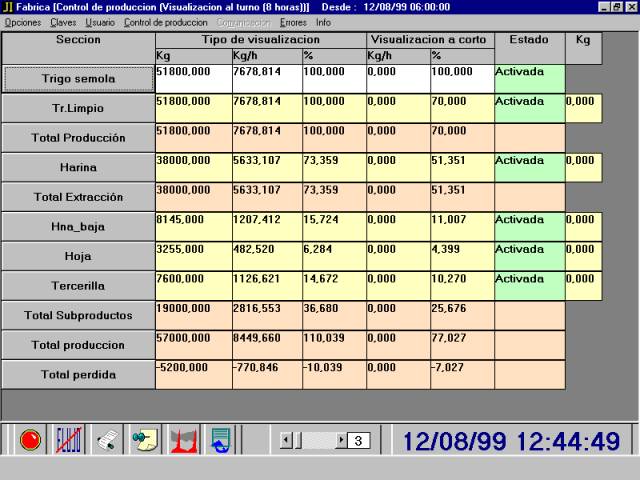
Task: Click the 8449,660 Kg/h cell
Action: click(x=267, y=345)
